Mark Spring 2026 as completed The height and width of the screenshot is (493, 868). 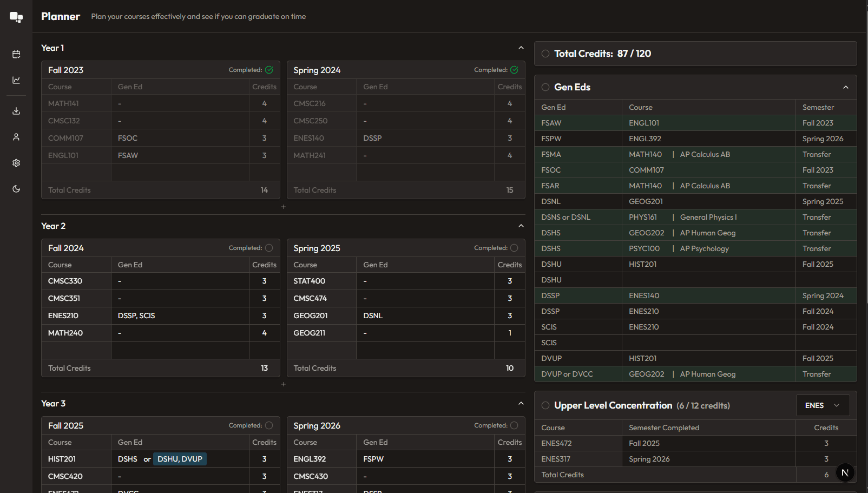pyautogui.click(x=514, y=425)
